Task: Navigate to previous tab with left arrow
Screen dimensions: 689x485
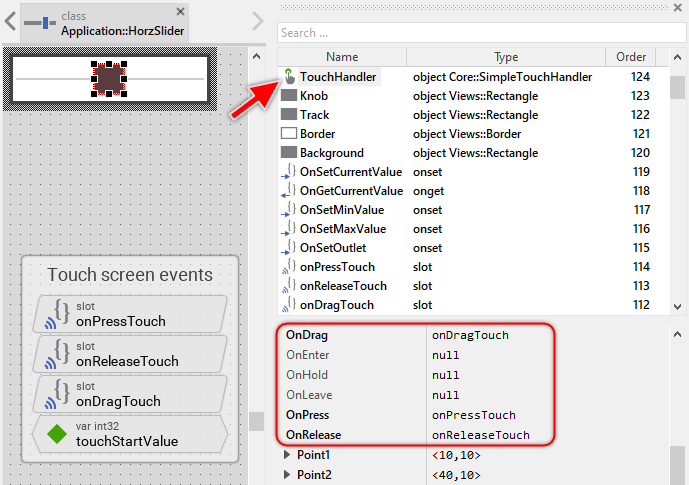Action: 10,21
